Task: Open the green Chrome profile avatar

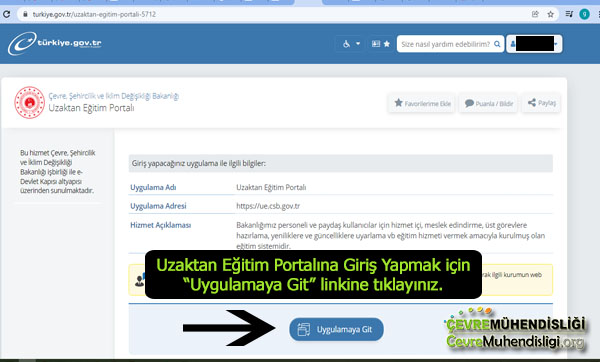Action: [x=584, y=15]
